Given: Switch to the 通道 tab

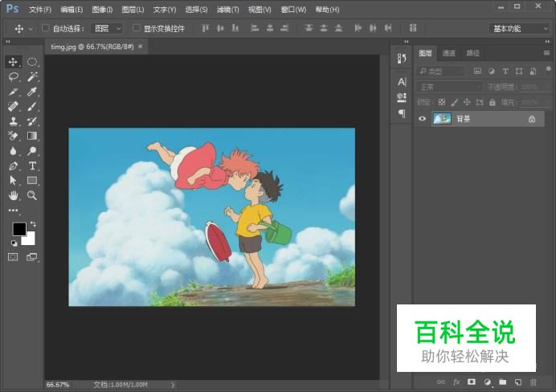Looking at the screenshot, I should 448,53.
